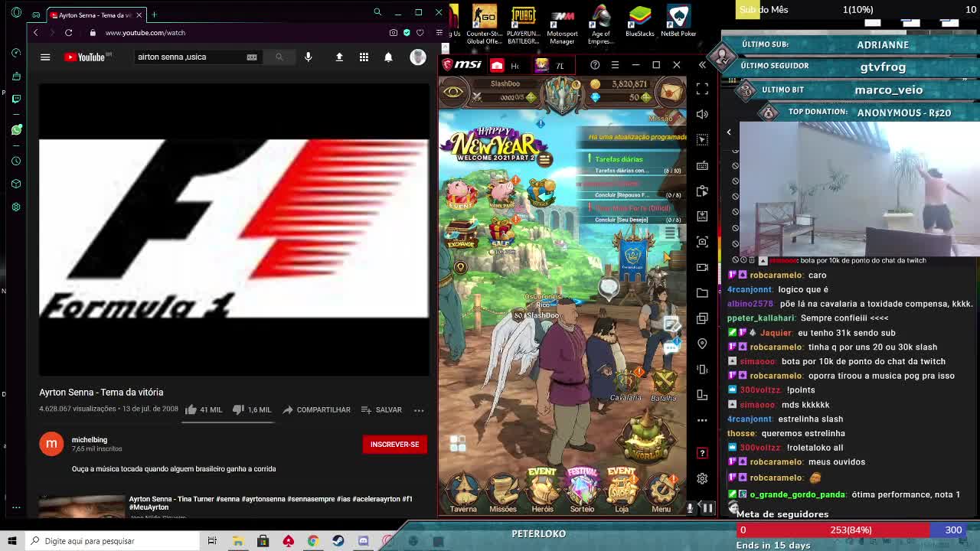Subscribe with the INSCREVER-SE button

tap(395, 444)
